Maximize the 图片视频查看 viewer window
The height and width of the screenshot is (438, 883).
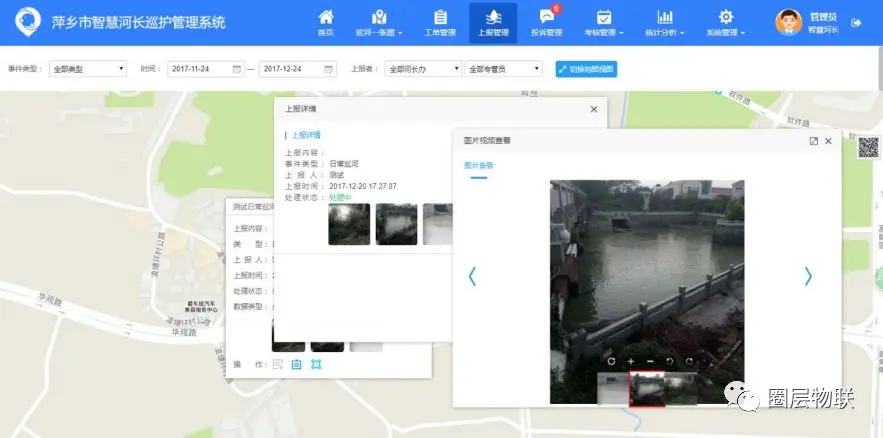click(x=813, y=141)
